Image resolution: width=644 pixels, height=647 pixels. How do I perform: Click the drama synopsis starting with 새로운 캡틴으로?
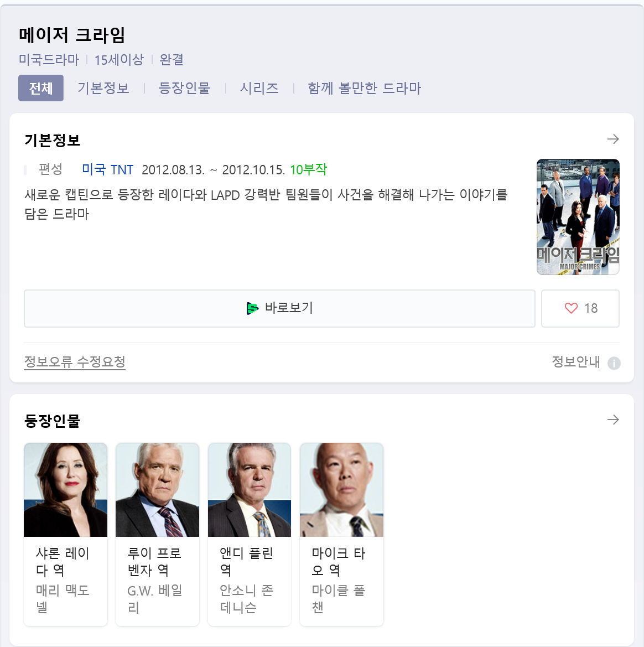point(266,204)
